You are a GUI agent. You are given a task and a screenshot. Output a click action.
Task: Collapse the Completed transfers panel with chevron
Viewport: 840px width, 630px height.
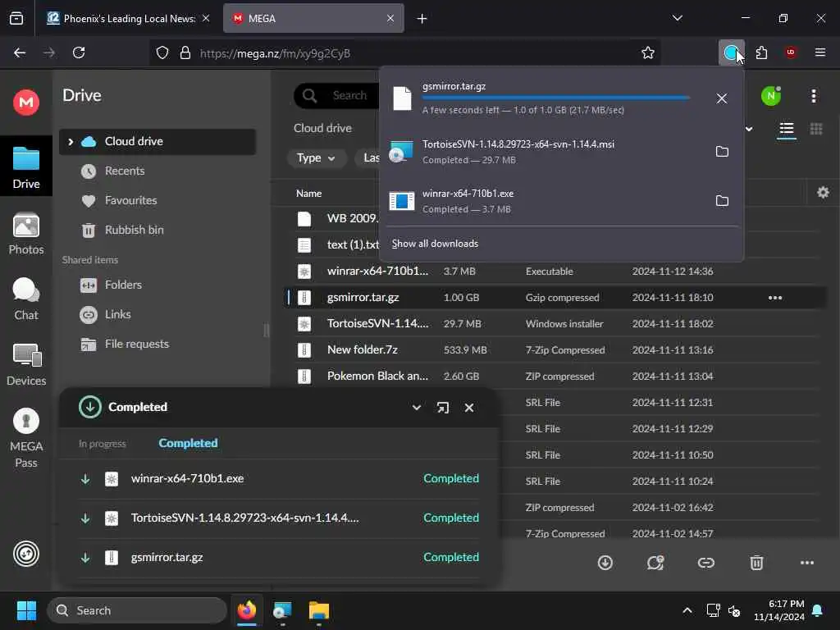[416, 408]
